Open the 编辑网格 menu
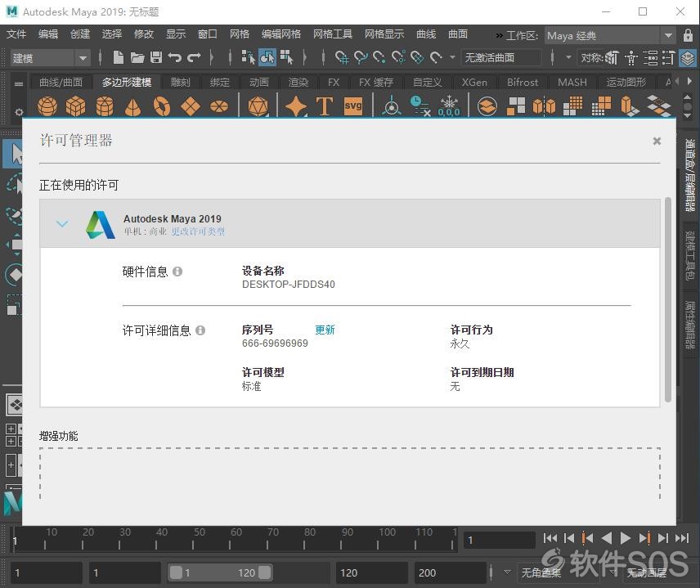 [280, 34]
